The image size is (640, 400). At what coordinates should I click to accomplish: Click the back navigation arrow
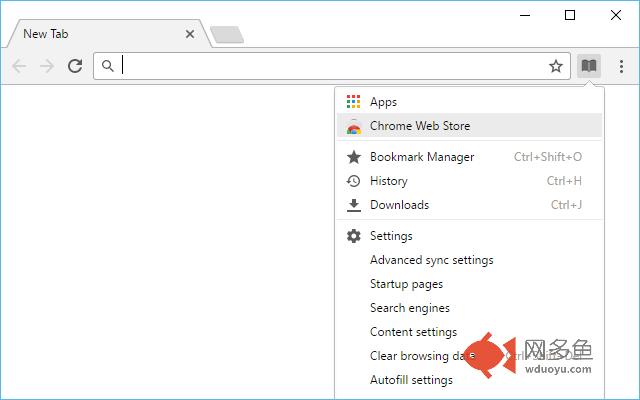19,66
